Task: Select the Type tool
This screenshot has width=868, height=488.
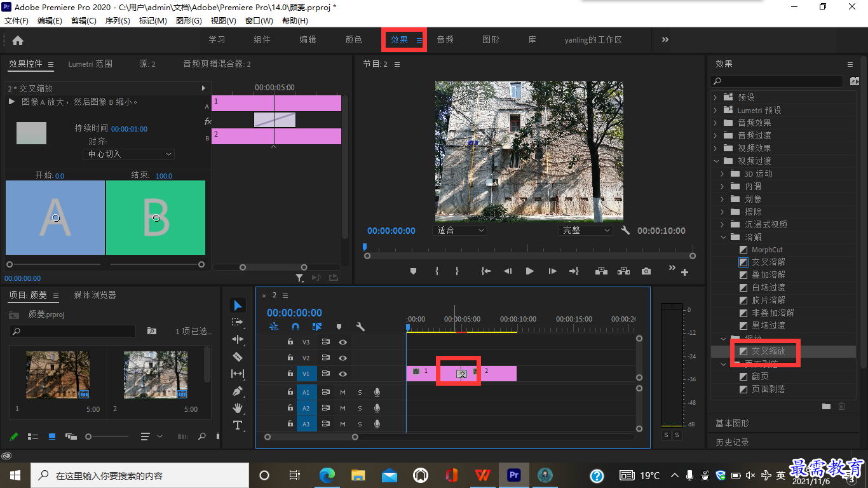Action: 238,425
